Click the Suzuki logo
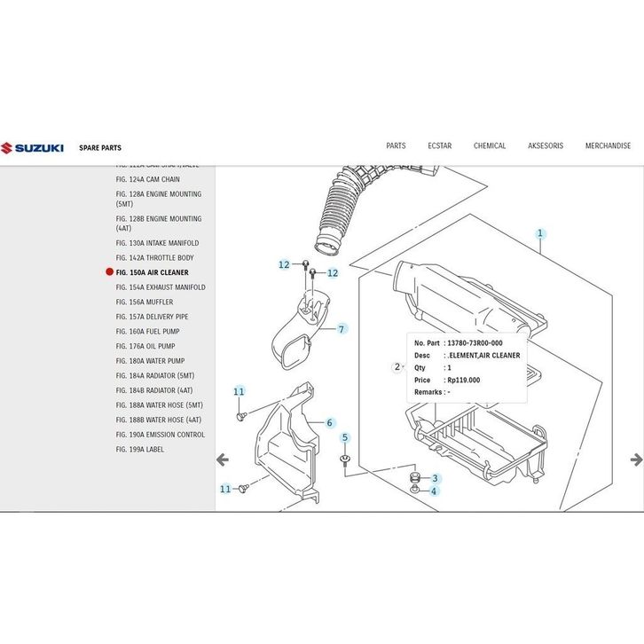The height and width of the screenshot is (644, 644). [x=32, y=147]
